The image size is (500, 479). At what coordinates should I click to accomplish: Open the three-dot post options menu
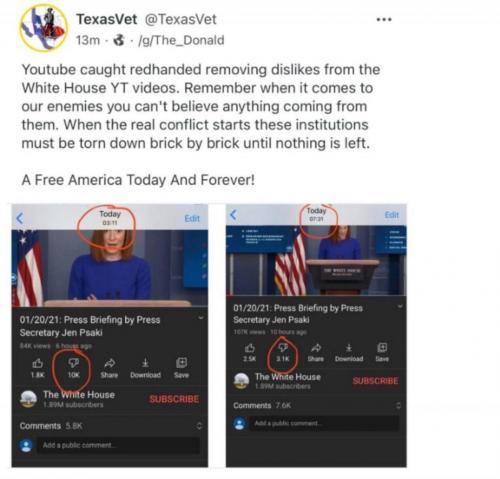[x=384, y=20]
